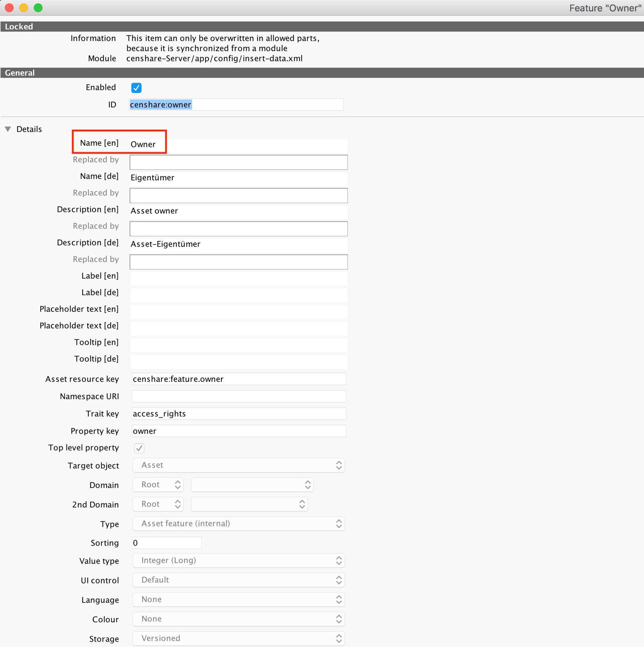The width and height of the screenshot is (644, 647).
Task: Collapse the Details disclosure triangle
Action: (8, 129)
